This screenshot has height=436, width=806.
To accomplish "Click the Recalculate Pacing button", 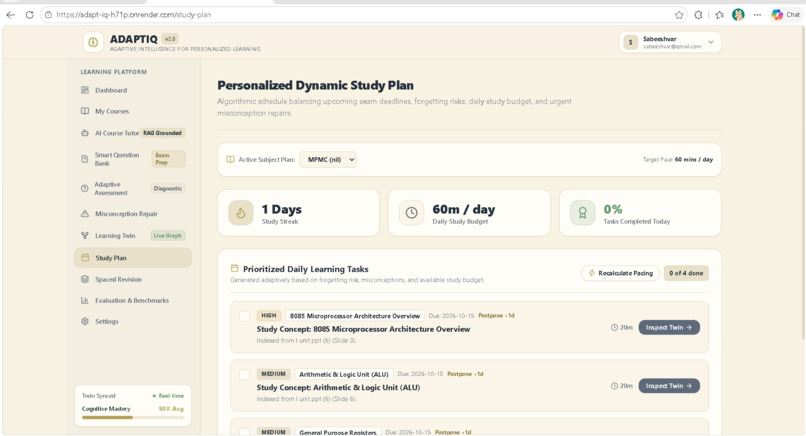I will (x=620, y=273).
